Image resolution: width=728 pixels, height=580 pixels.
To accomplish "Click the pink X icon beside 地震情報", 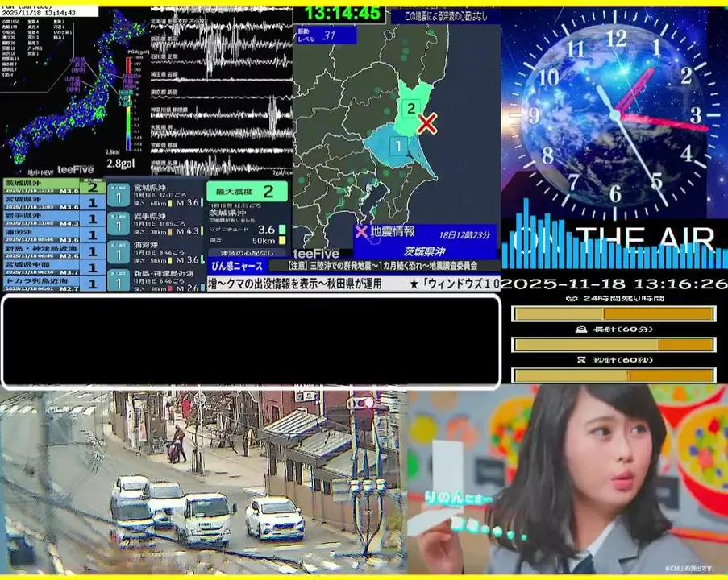I will point(360,231).
